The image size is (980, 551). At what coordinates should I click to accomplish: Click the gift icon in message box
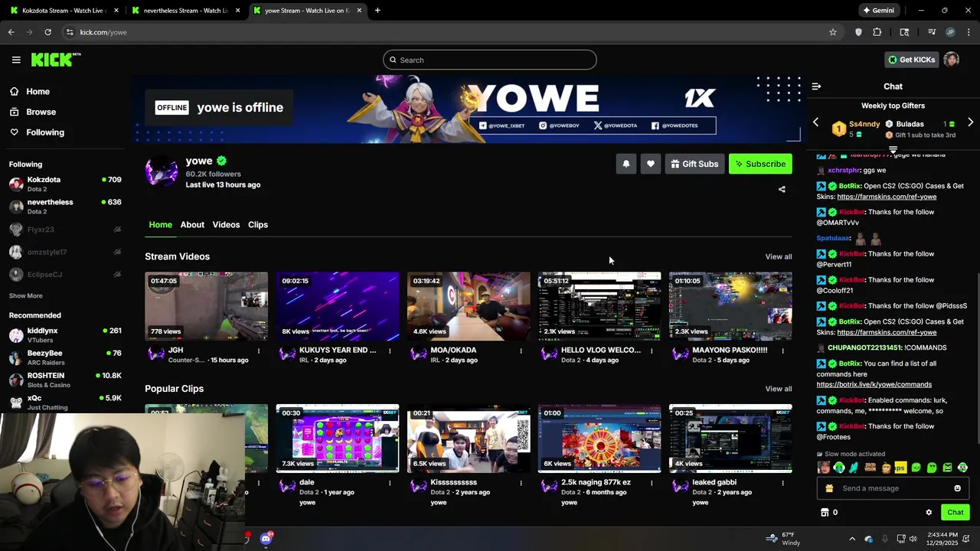(828, 488)
